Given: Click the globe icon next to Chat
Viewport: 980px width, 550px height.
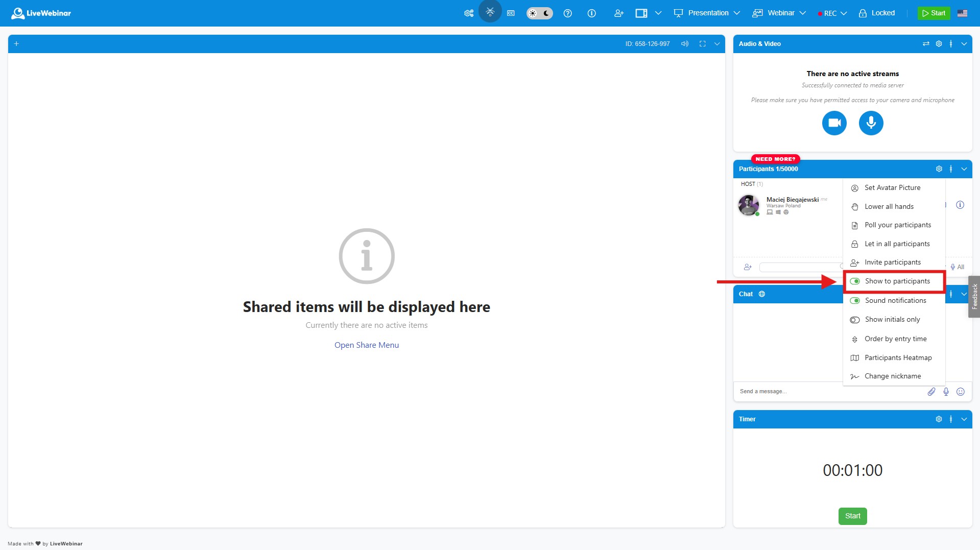Looking at the screenshot, I should (x=762, y=294).
